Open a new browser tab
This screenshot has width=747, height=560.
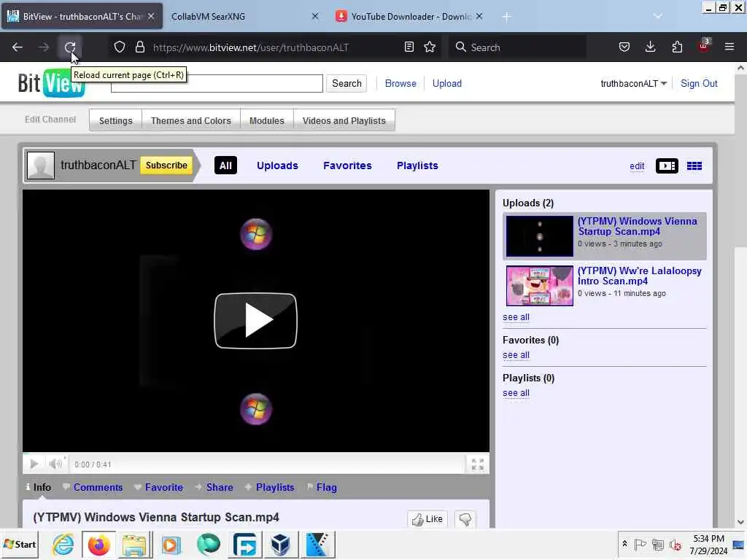click(506, 17)
